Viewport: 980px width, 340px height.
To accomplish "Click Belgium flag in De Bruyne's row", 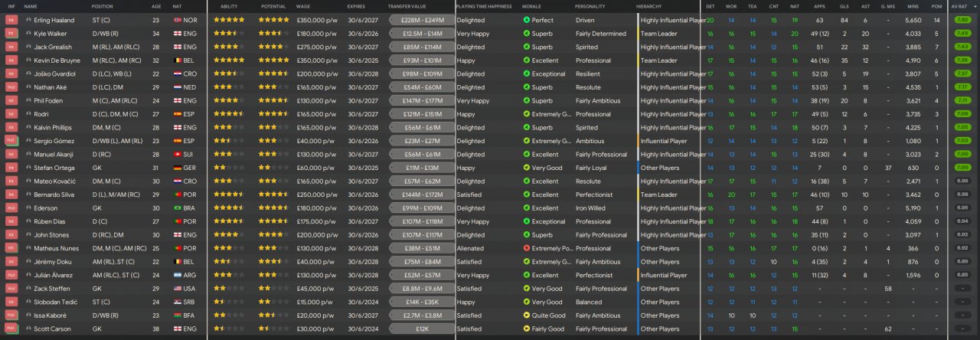I will click(x=177, y=60).
